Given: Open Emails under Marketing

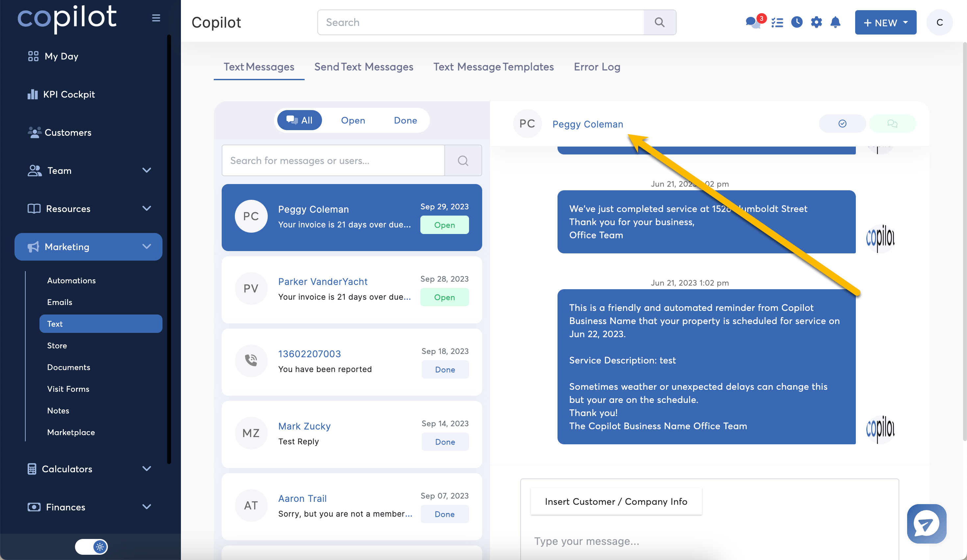Looking at the screenshot, I should (x=60, y=302).
